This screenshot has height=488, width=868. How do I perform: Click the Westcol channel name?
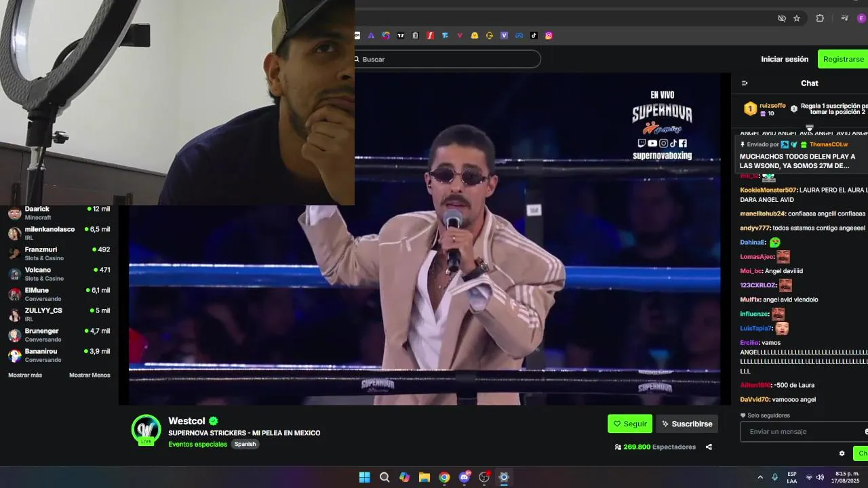(x=186, y=421)
